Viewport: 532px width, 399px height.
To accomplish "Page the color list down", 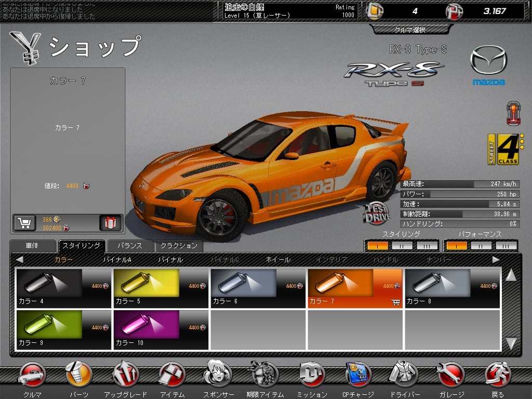I will click(511, 343).
